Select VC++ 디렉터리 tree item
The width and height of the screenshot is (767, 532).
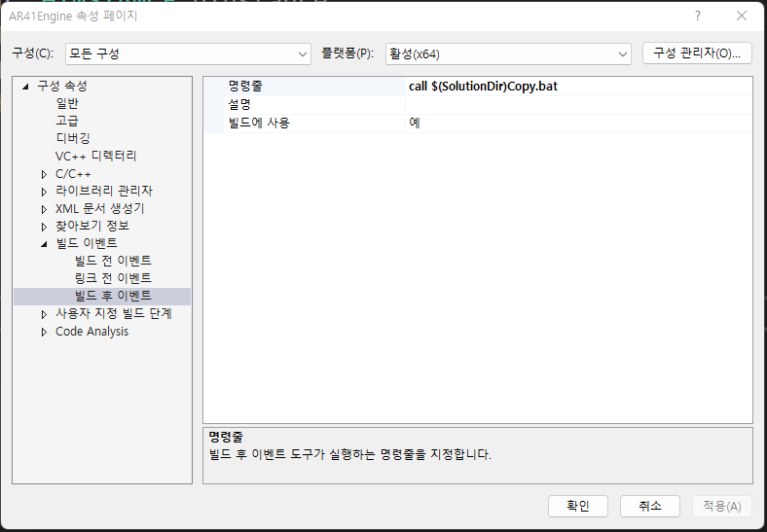point(95,156)
